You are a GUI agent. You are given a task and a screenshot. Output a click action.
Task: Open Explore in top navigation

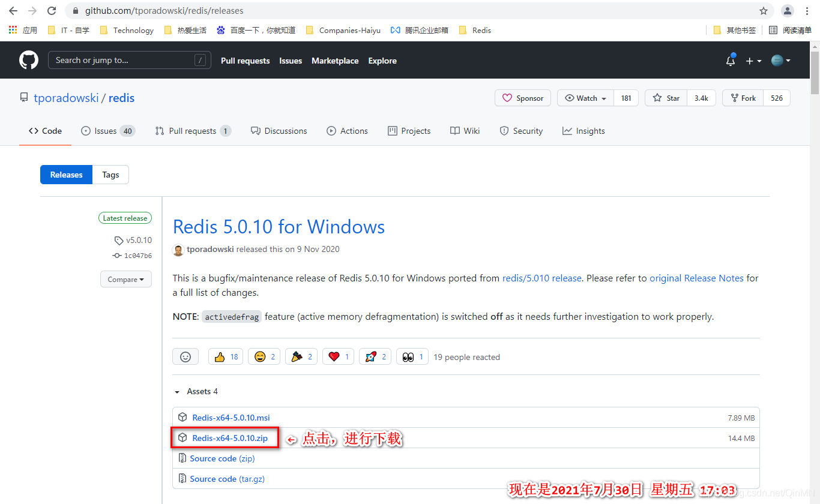(x=382, y=61)
